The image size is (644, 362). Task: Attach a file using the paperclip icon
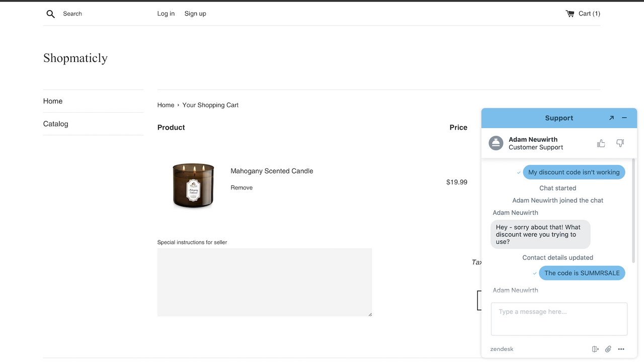point(608,348)
